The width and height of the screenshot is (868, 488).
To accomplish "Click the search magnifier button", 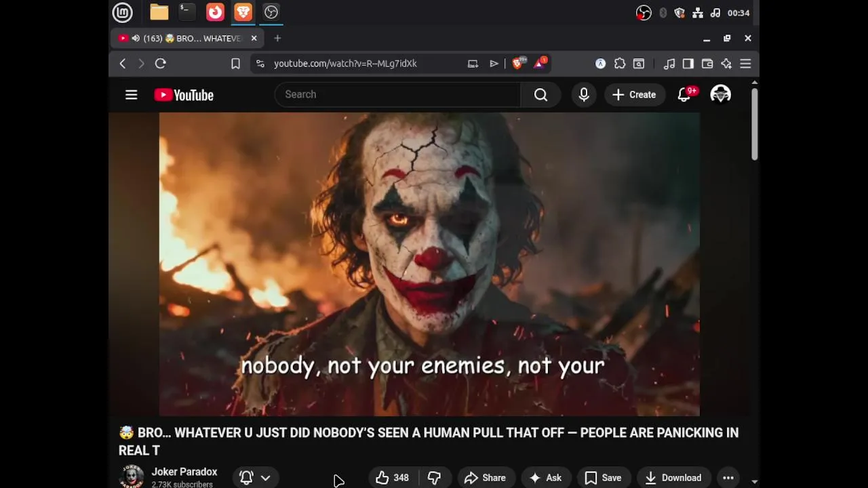I will tap(540, 95).
